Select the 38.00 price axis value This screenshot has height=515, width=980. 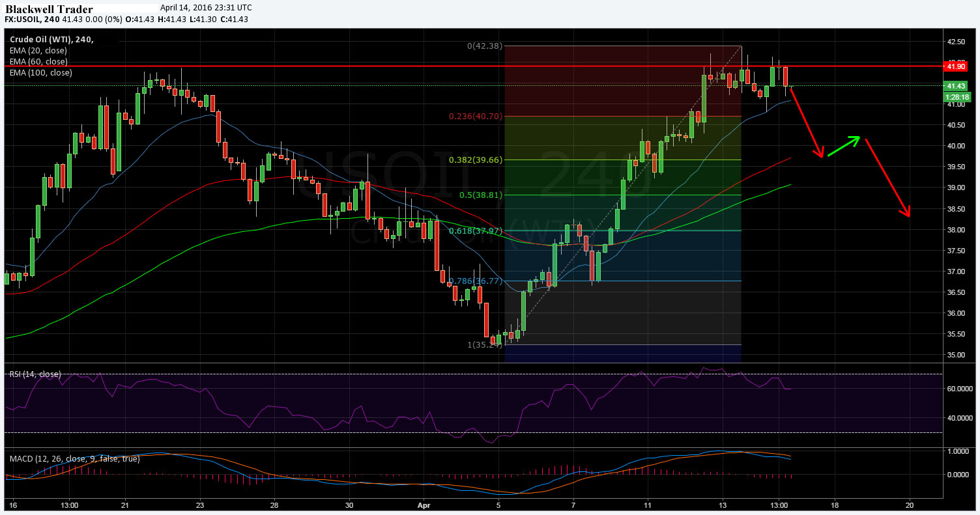pos(956,230)
